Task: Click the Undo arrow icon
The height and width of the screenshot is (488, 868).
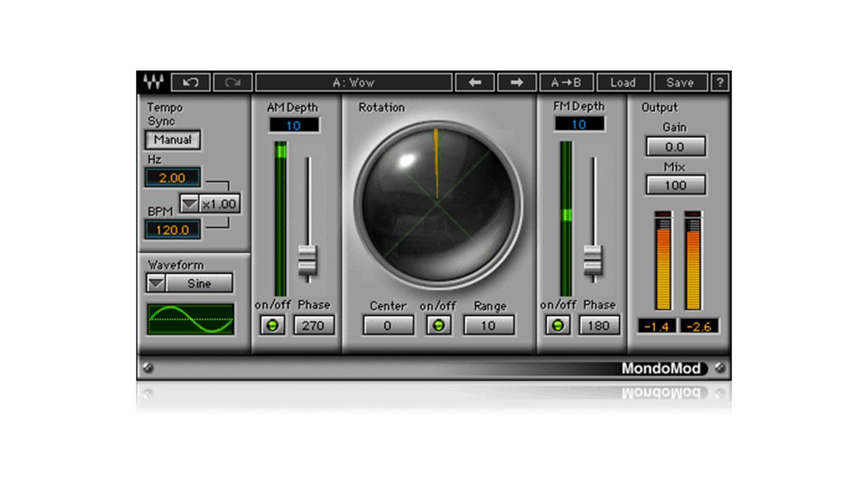Action: pos(190,82)
